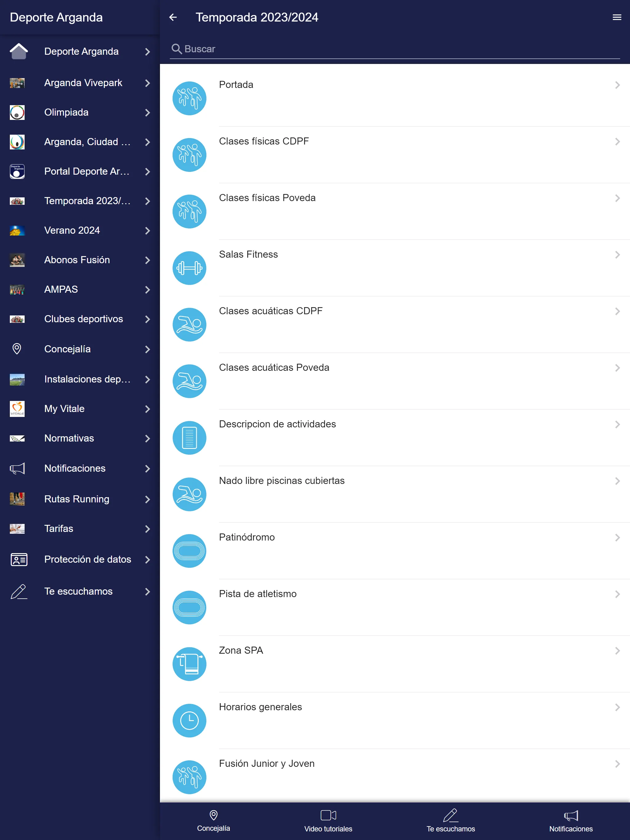
Task: Navigate back using the arrow button
Action: pos(173,17)
